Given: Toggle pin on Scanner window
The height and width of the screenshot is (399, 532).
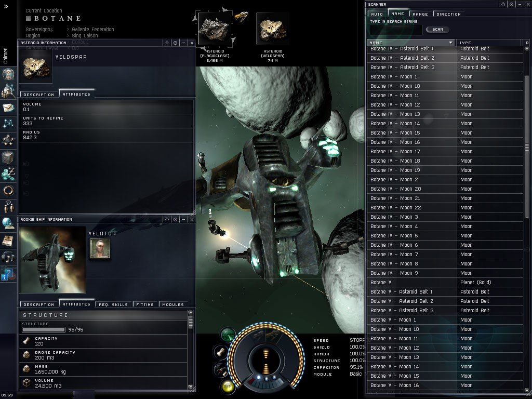Looking at the screenshot, I should pyautogui.click(x=511, y=4).
